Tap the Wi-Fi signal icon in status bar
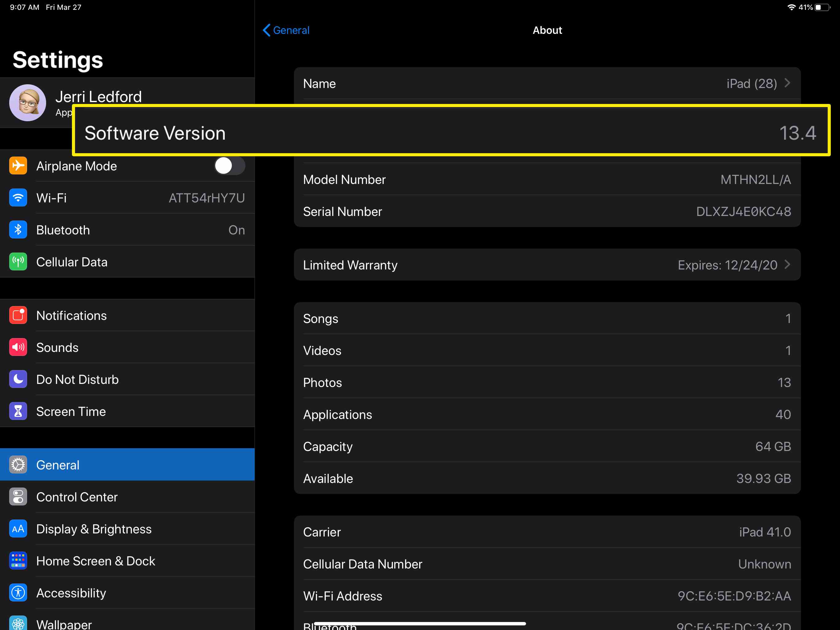Screen dimensions: 840x630 coord(791,7)
